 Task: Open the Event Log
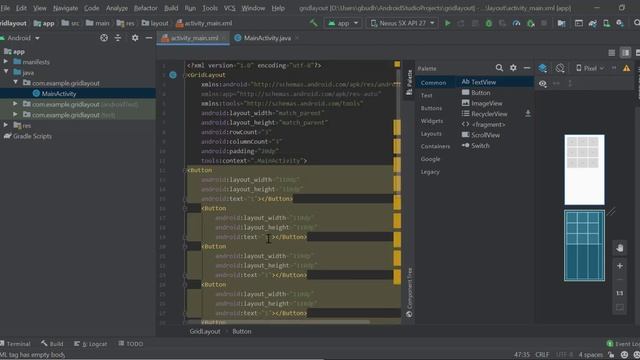(x=623, y=344)
